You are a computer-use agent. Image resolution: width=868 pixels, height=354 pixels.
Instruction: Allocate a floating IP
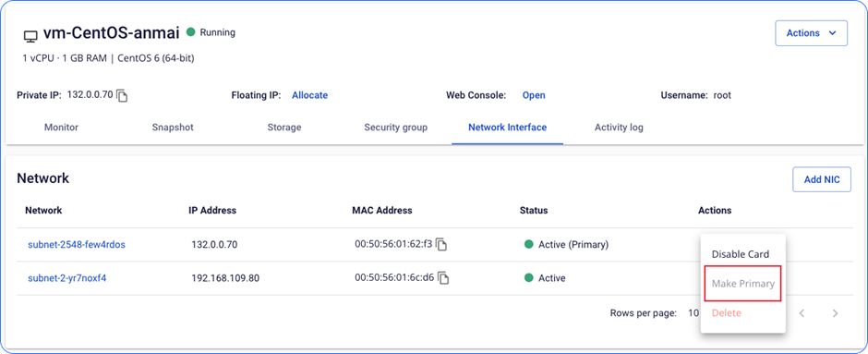tap(309, 95)
